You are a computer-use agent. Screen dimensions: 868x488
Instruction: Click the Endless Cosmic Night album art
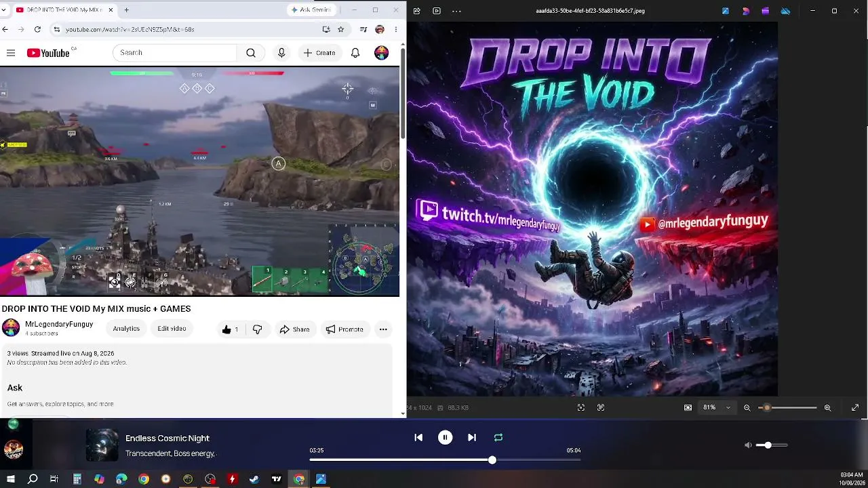[102, 445]
